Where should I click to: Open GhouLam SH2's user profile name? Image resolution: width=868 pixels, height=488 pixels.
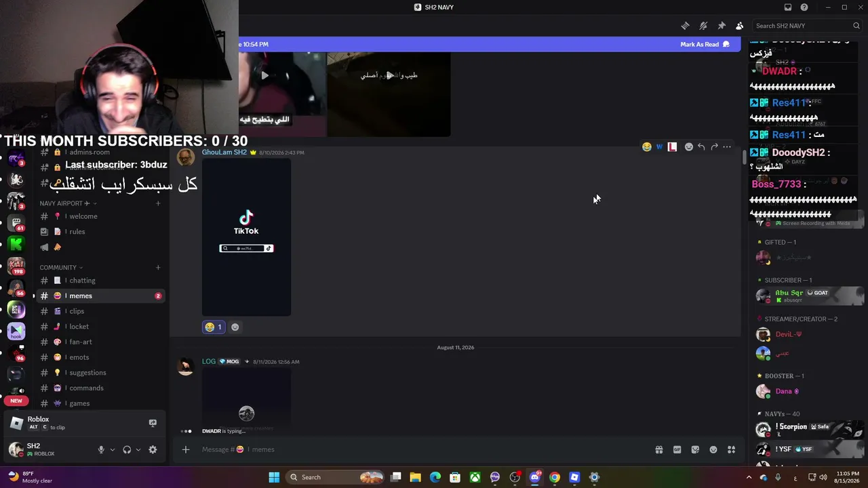point(224,152)
